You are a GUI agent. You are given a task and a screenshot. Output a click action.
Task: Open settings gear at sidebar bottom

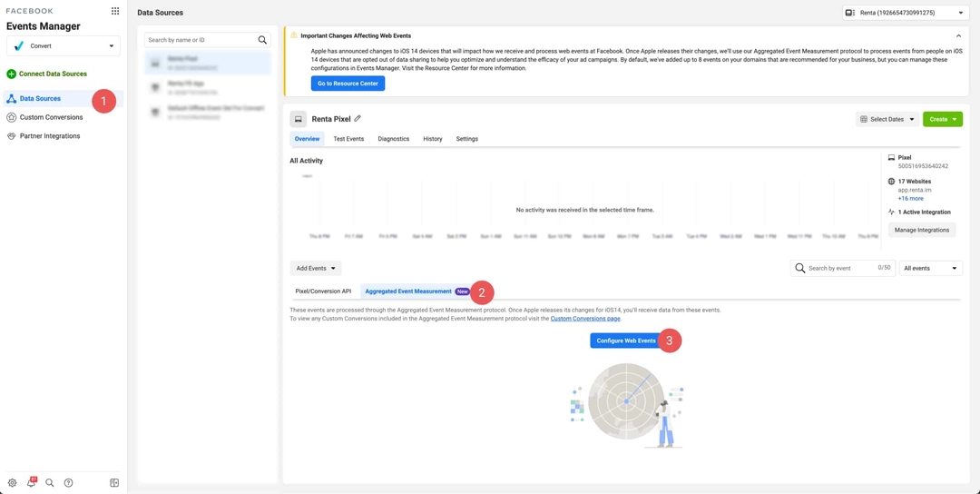tap(12, 483)
